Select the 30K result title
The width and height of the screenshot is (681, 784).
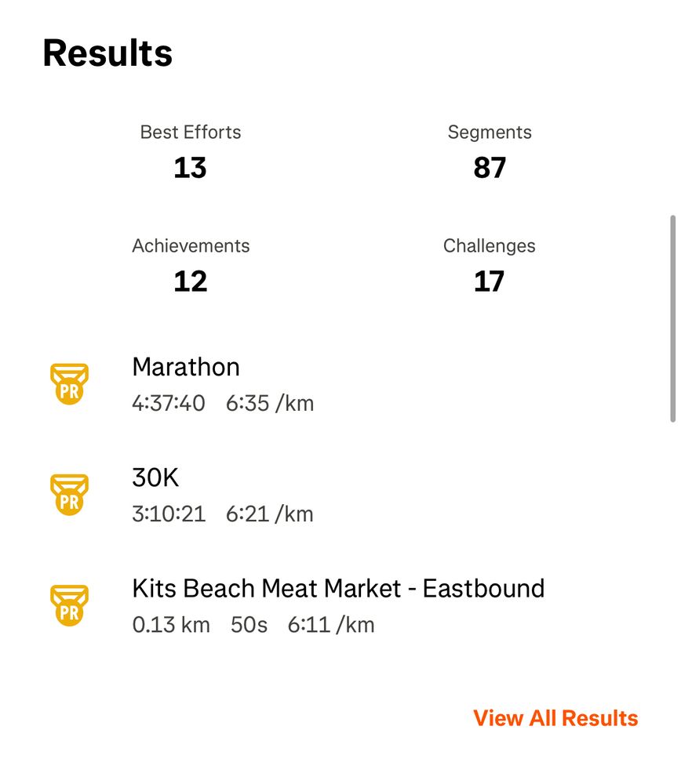155,477
